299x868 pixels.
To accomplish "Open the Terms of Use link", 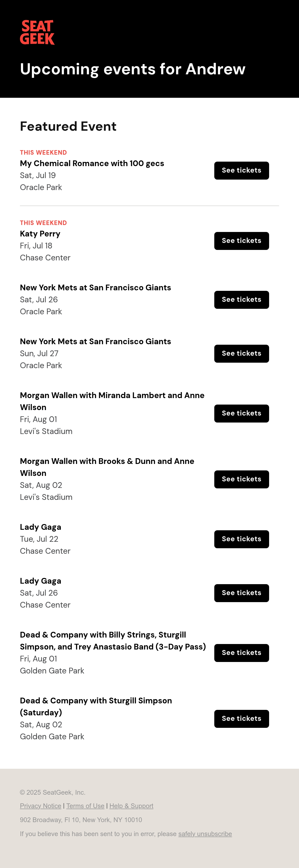I will [x=85, y=806].
